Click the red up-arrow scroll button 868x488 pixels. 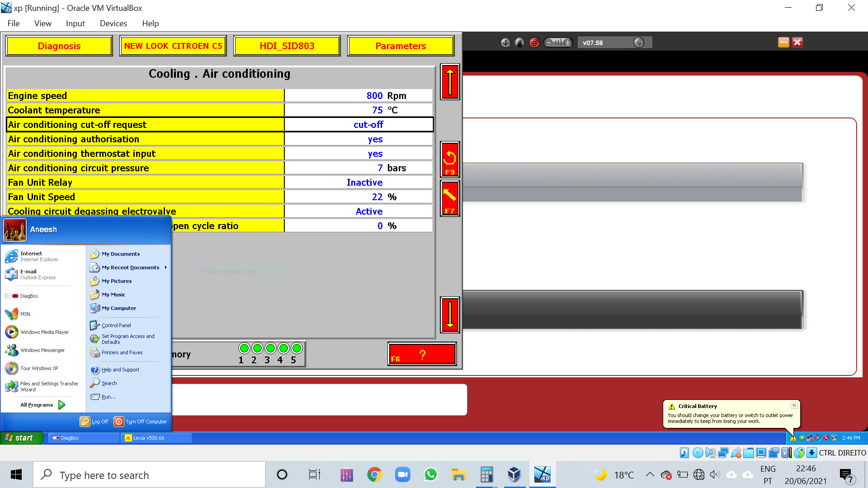pyautogui.click(x=450, y=82)
